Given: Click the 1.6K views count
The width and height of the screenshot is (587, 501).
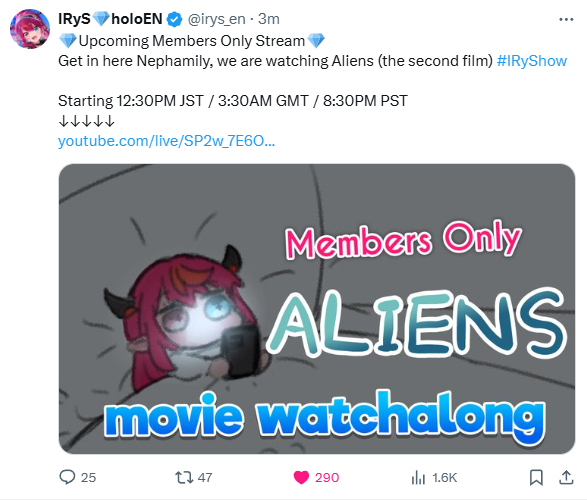Looking at the screenshot, I should click(x=444, y=478).
